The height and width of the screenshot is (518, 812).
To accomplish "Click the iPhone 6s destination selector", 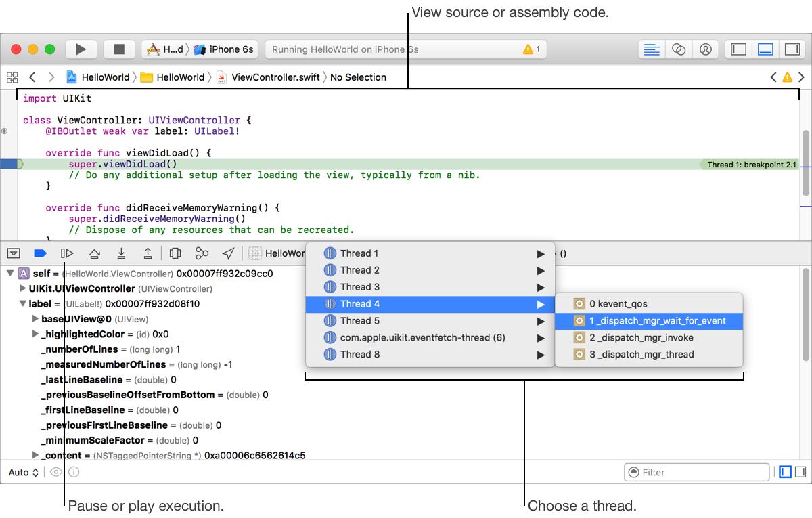I will pos(224,49).
